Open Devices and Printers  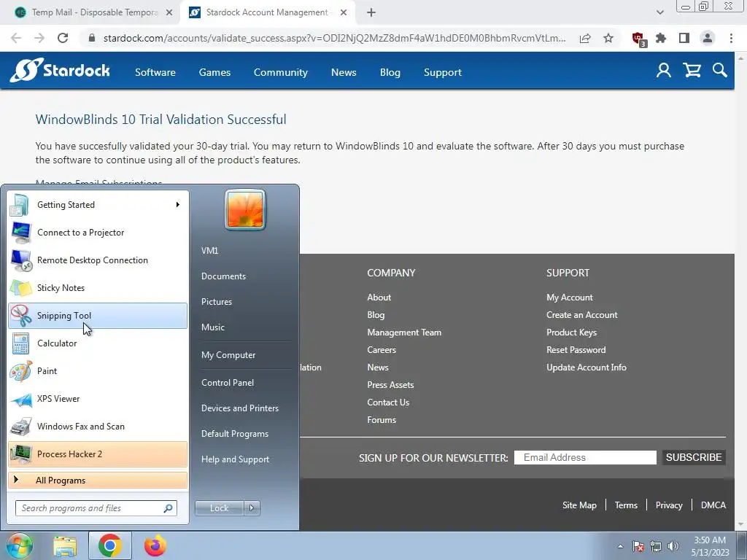240,408
